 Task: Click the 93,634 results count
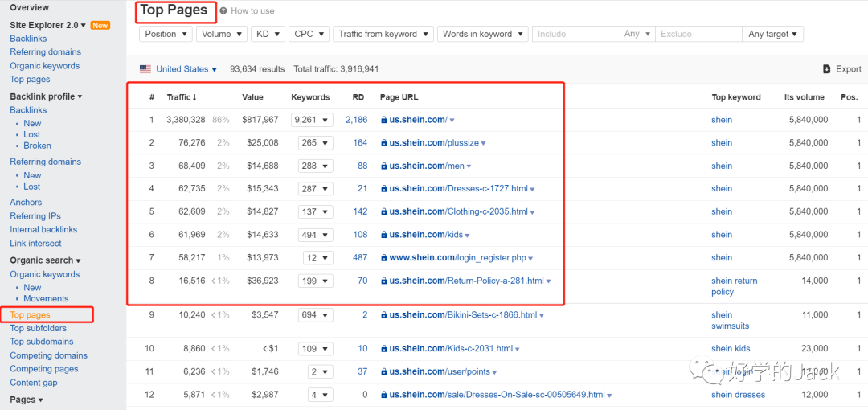click(257, 69)
